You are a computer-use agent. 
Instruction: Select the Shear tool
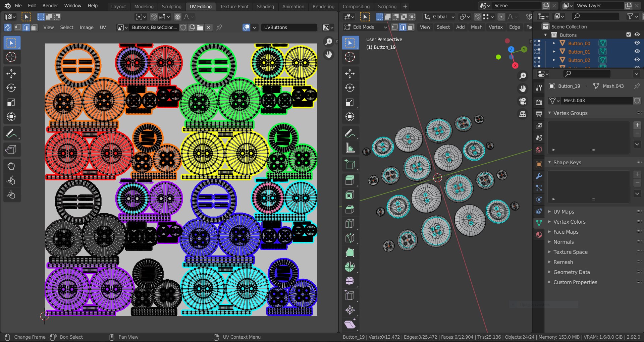[x=350, y=324]
